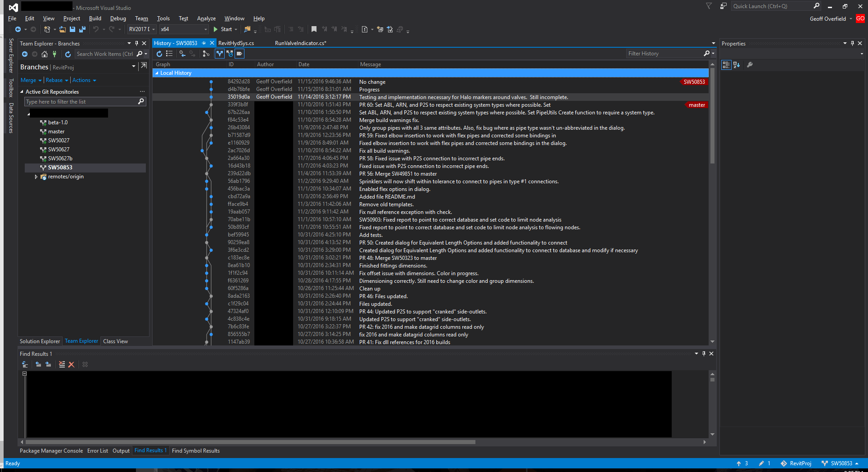Save the current file with the Save icon

(72, 29)
